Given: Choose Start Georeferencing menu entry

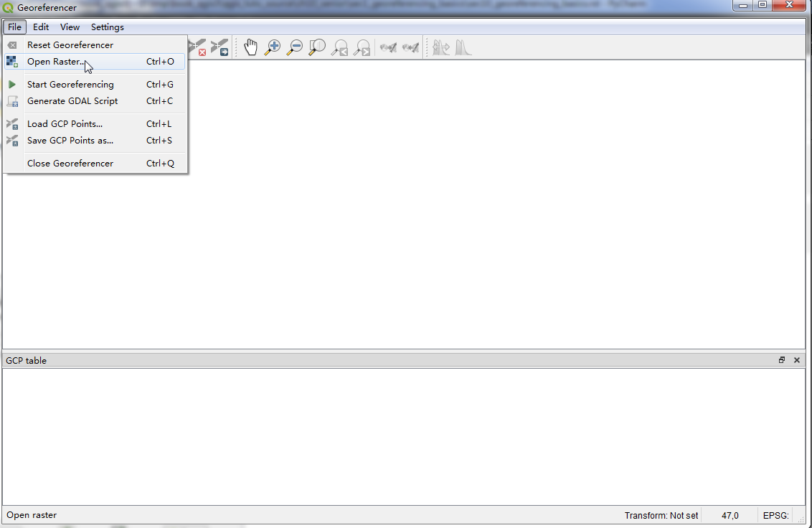Looking at the screenshot, I should 95,85.
